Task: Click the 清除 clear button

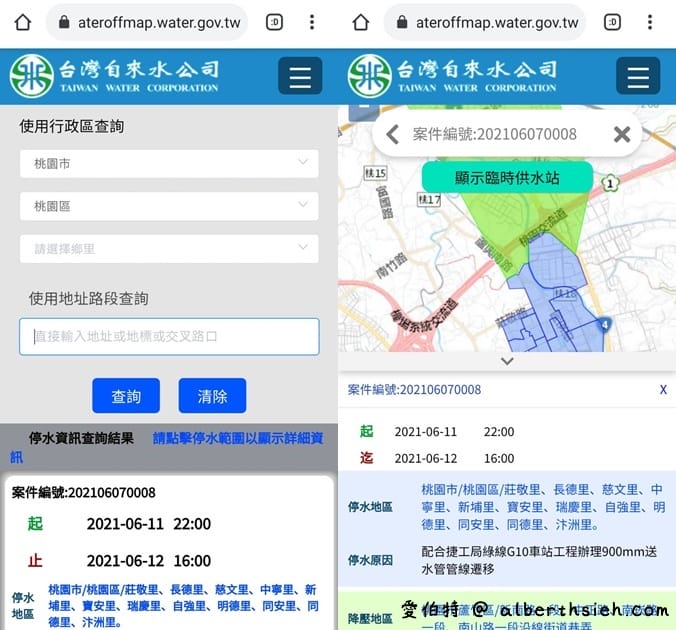Action: click(212, 396)
